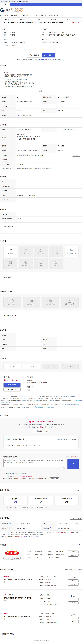Click 로그인 button next to 이메일
Screen dimensions: 82x644
[45, 445]
